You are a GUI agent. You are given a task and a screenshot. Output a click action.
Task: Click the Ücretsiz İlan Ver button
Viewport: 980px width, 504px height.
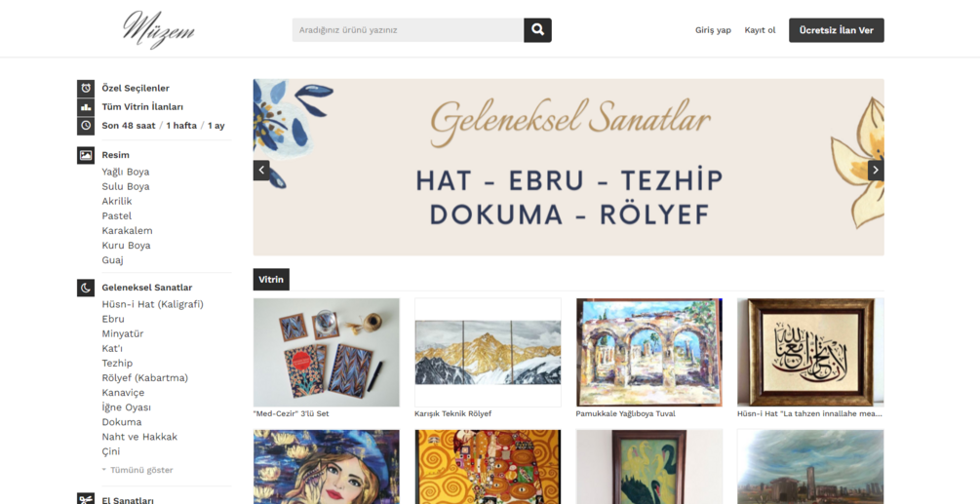pos(837,30)
